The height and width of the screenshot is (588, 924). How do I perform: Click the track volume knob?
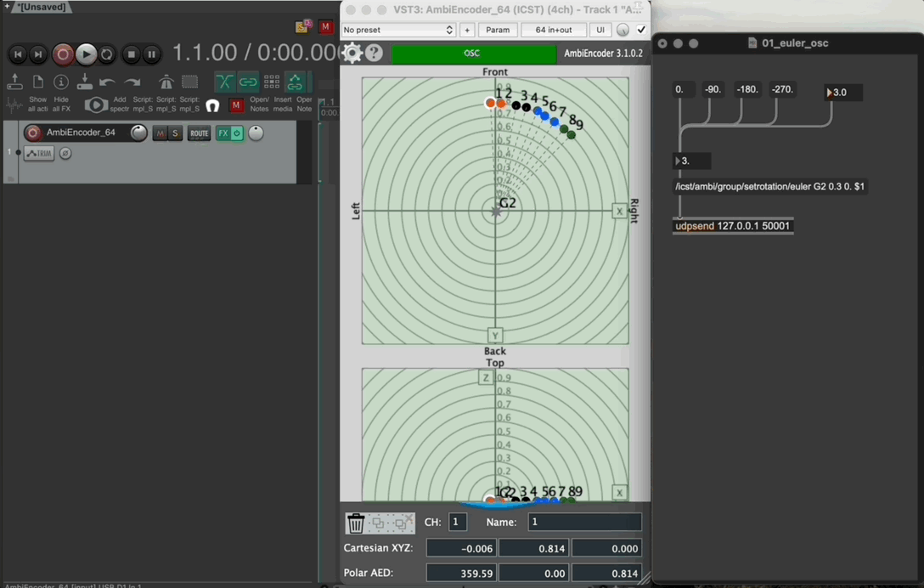[138, 133]
